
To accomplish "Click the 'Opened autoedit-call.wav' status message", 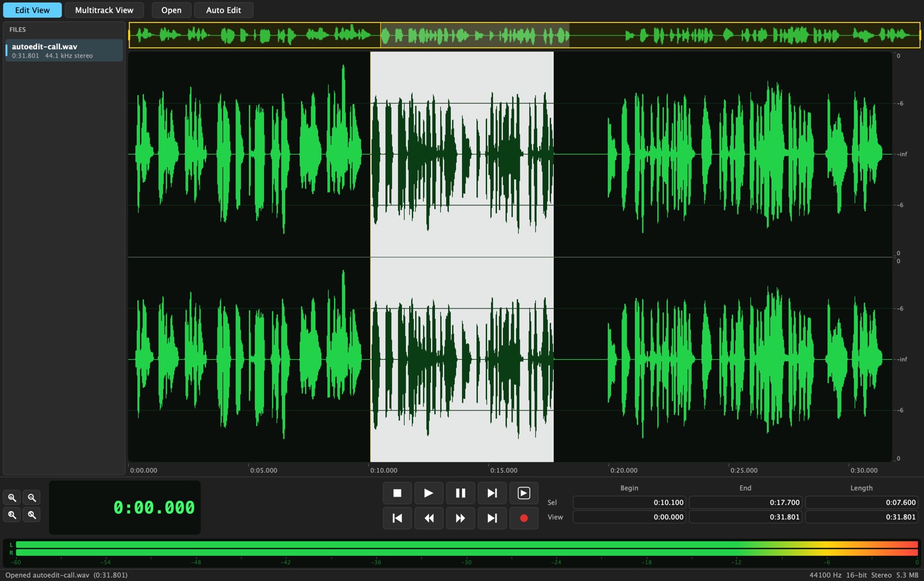I will [x=66, y=575].
